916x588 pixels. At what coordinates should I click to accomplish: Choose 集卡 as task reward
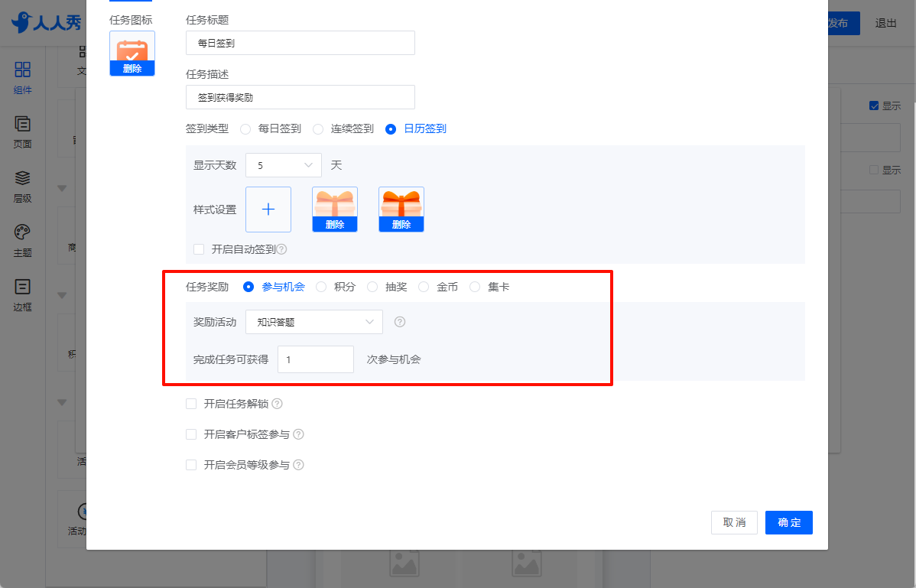click(475, 287)
